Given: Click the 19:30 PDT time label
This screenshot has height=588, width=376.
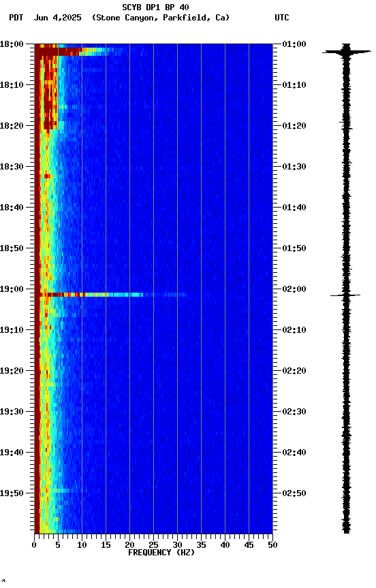Looking at the screenshot, I should click(x=12, y=412).
